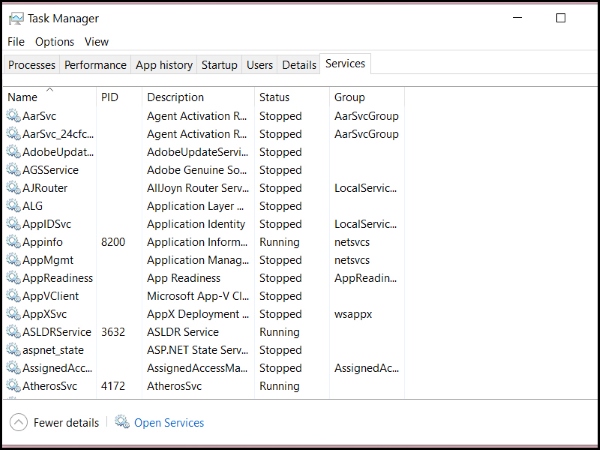Click the service icon beside Appinfo
Screen dimensions: 600x450
13,242
